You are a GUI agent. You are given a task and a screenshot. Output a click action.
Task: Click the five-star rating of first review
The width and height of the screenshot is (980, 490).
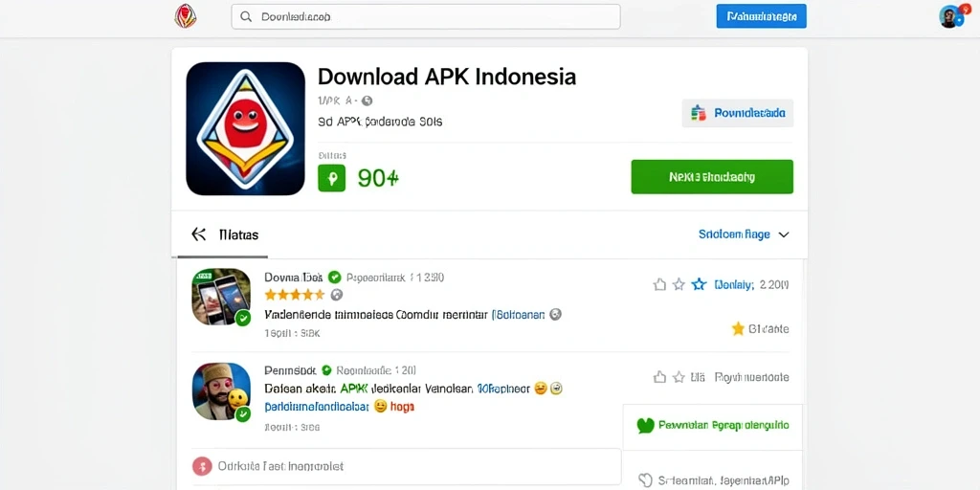[295, 295]
